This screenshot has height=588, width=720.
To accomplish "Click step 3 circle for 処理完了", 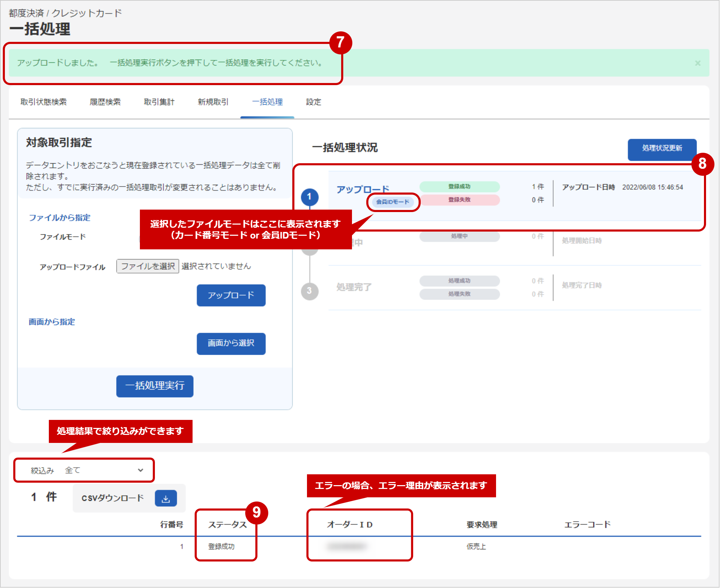I will (x=309, y=291).
